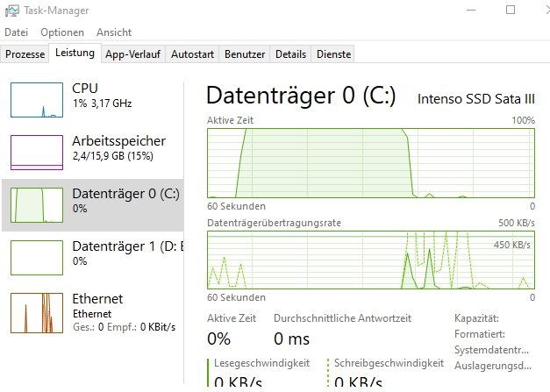Image resolution: width=550 pixels, height=392 pixels.
Task: Click the Datenträgerübertragungsrate graph
Action: pos(370,260)
